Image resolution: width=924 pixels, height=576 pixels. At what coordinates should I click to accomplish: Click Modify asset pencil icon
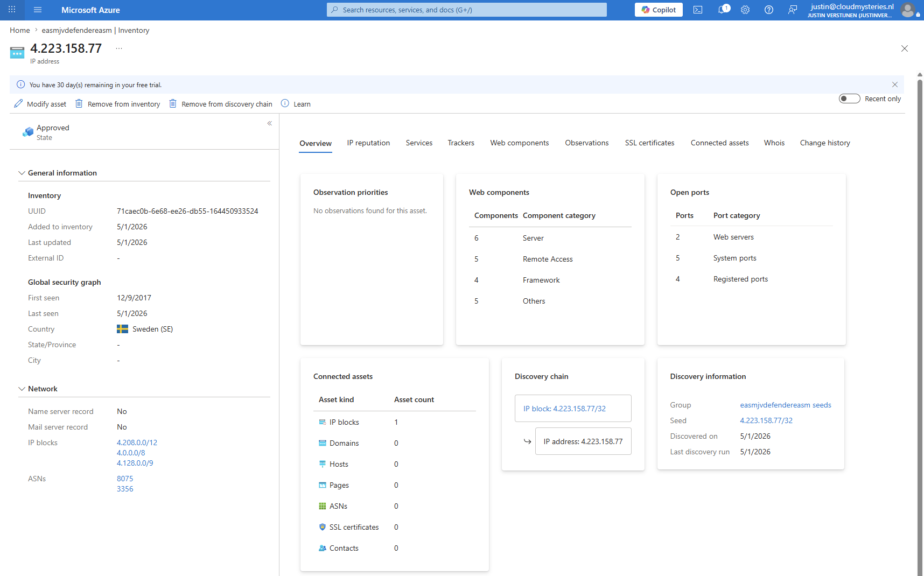pyautogui.click(x=19, y=103)
